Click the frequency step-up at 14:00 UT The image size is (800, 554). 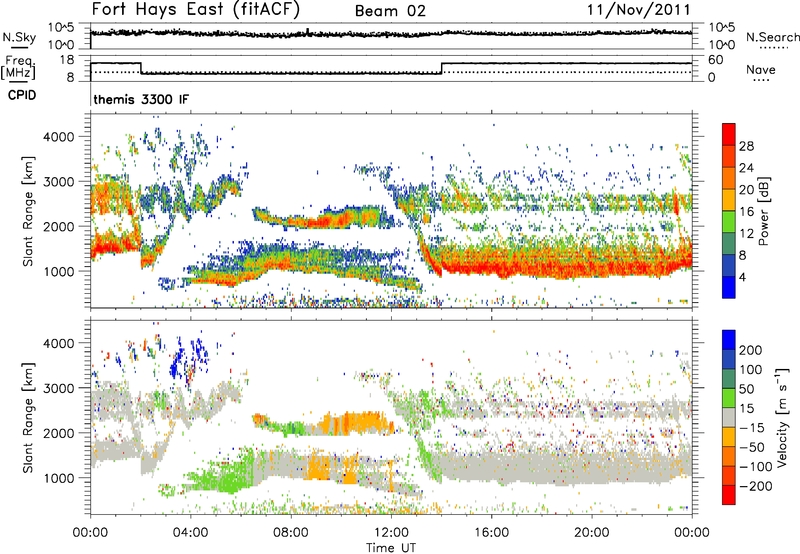pos(442,68)
